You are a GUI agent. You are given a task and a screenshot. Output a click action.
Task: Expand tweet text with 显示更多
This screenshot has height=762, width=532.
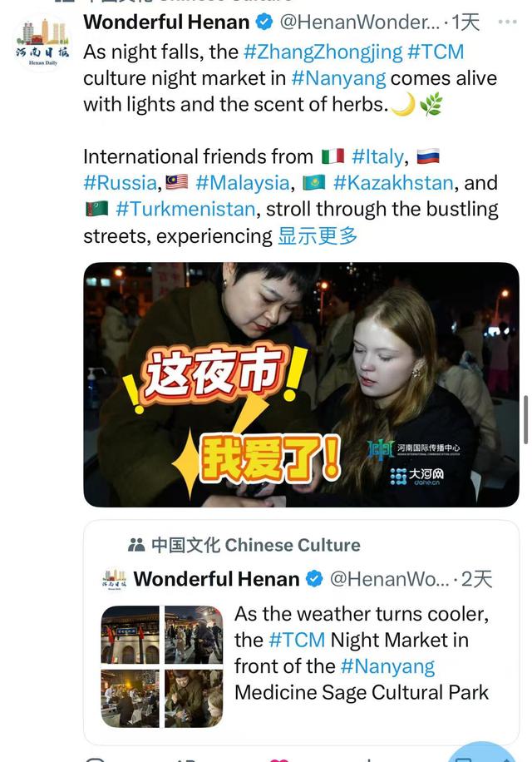318,235
